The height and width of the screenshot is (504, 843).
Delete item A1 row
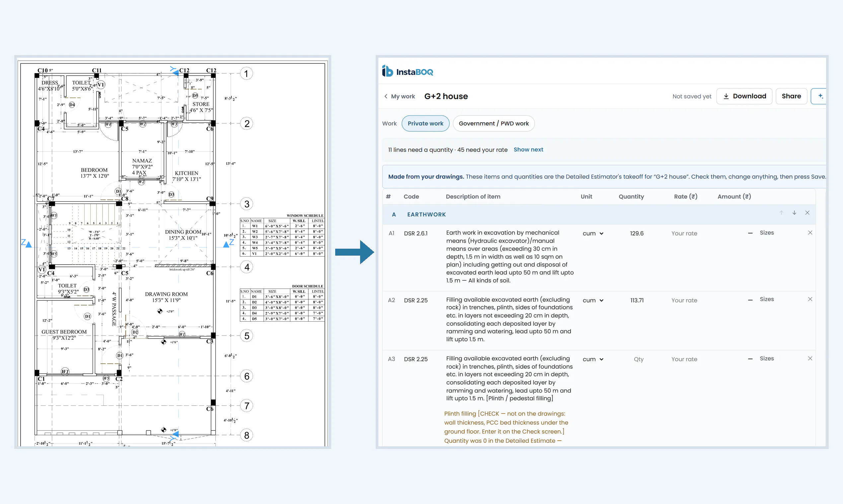click(x=810, y=233)
